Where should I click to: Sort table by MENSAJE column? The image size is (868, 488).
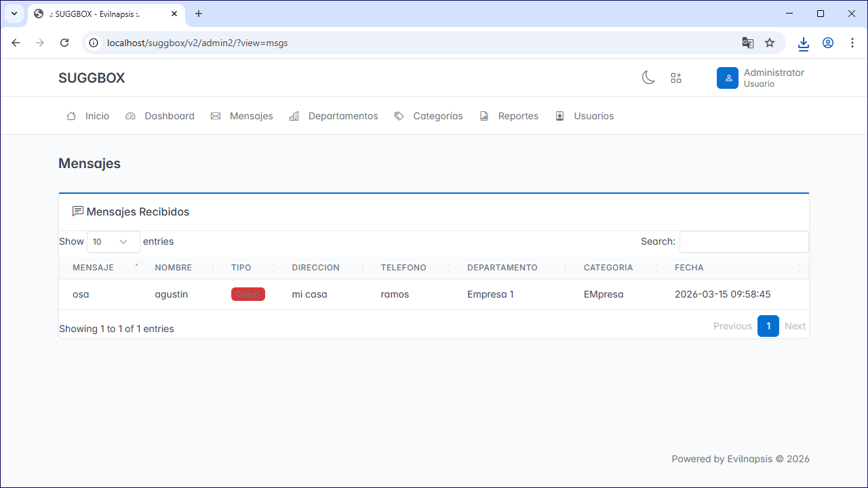point(100,268)
